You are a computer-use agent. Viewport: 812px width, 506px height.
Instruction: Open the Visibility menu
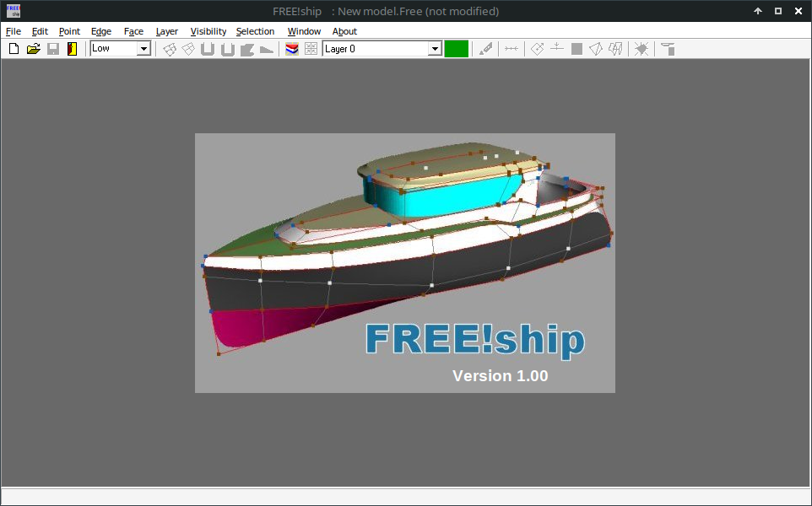[208, 31]
